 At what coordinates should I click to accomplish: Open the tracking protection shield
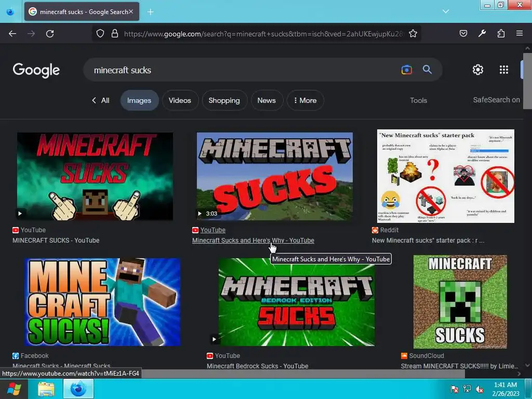coord(100,33)
